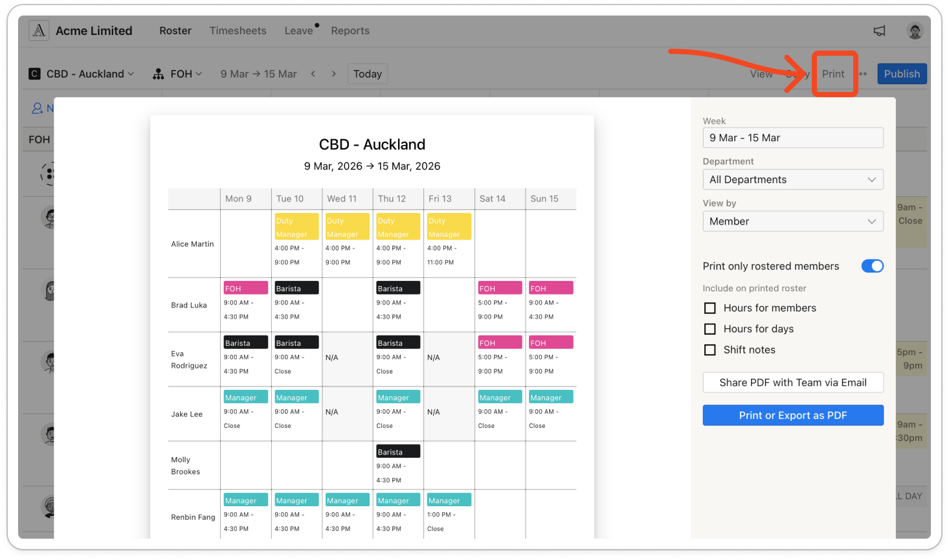Expand the CBD - Auckland location selector
The width and height of the screenshot is (949, 560).
click(x=90, y=74)
